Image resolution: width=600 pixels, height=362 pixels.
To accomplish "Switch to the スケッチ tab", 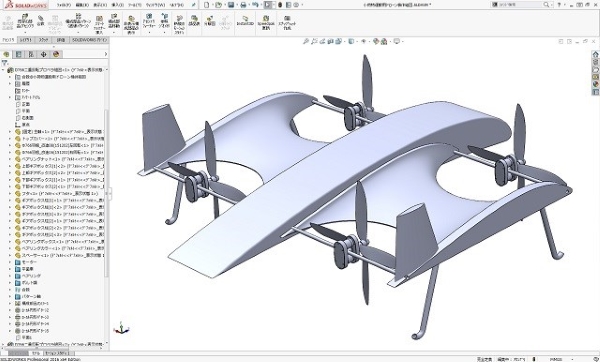I will point(44,40).
